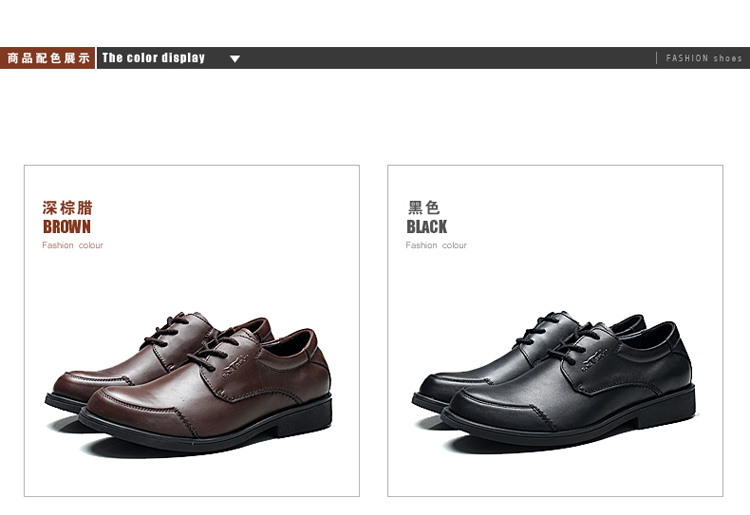
Task: Click the brown shoes product image
Action: point(189,382)
